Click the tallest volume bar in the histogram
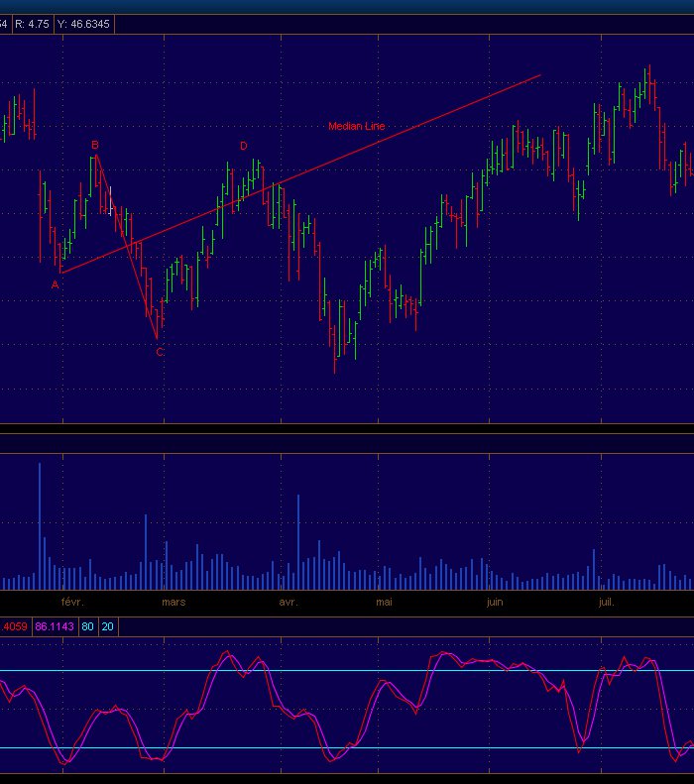 point(40,526)
